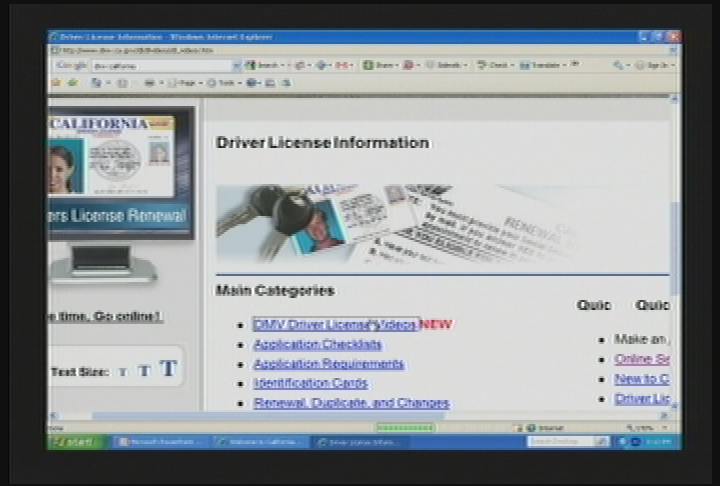Open the DMV Driver License Videos link
720x486 pixels.
pos(336,325)
